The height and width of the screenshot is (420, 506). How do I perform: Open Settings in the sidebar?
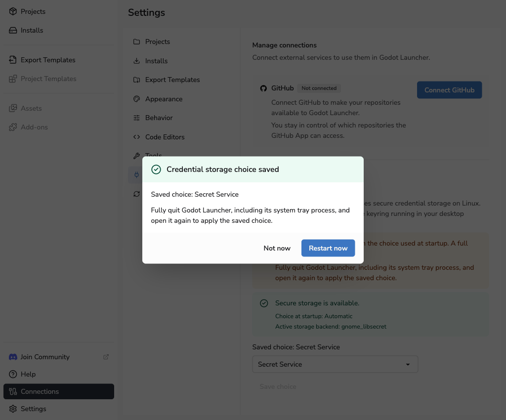click(59, 409)
